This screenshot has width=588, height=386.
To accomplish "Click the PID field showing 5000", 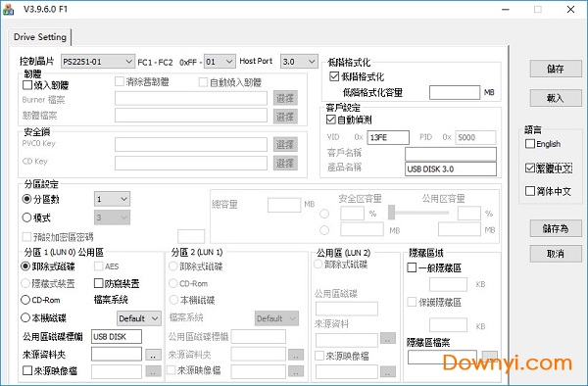I will tap(475, 137).
